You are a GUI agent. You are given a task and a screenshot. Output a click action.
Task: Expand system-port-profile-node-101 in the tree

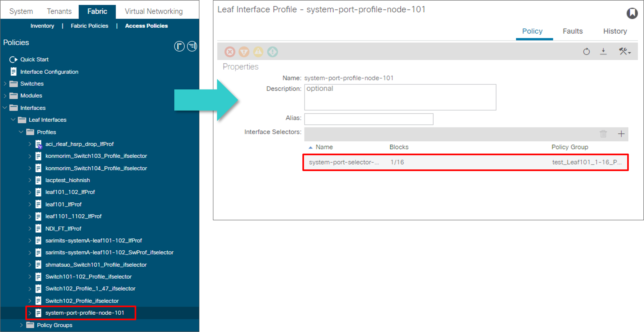[30, 313]
